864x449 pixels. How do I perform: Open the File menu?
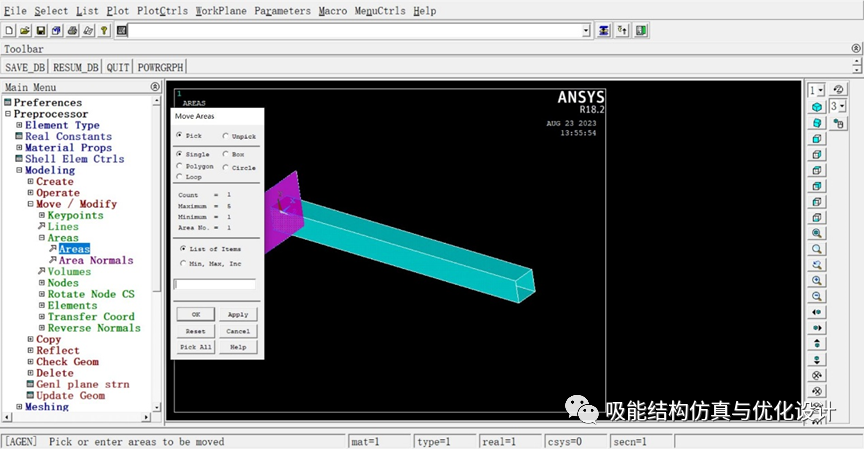pos(15,10)
